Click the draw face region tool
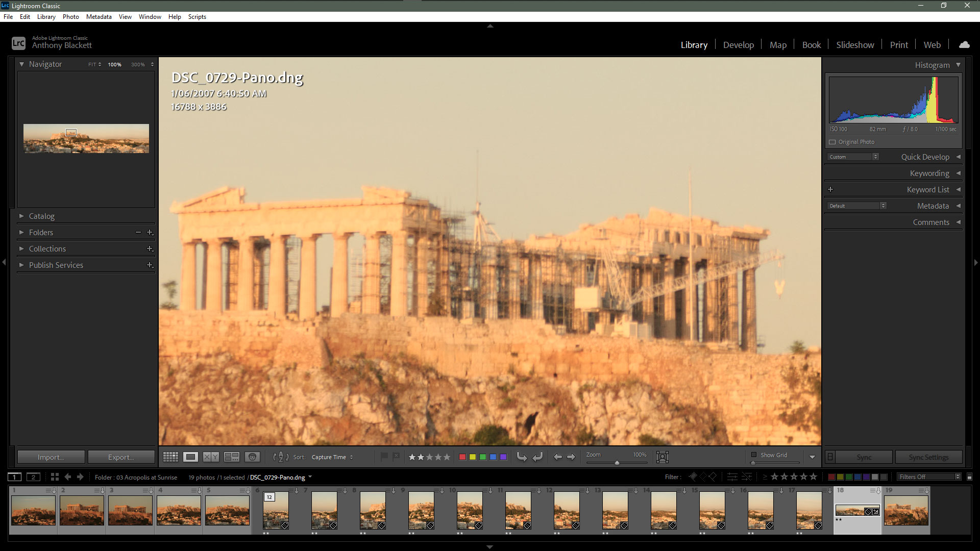The width and height of the screenshot is (980, 551). pyautogui.click(x=662, y=457)
